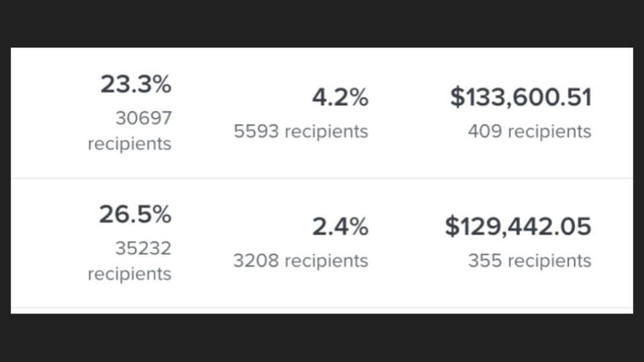Click the word recipients beneath 35232

tap(129, 274)
